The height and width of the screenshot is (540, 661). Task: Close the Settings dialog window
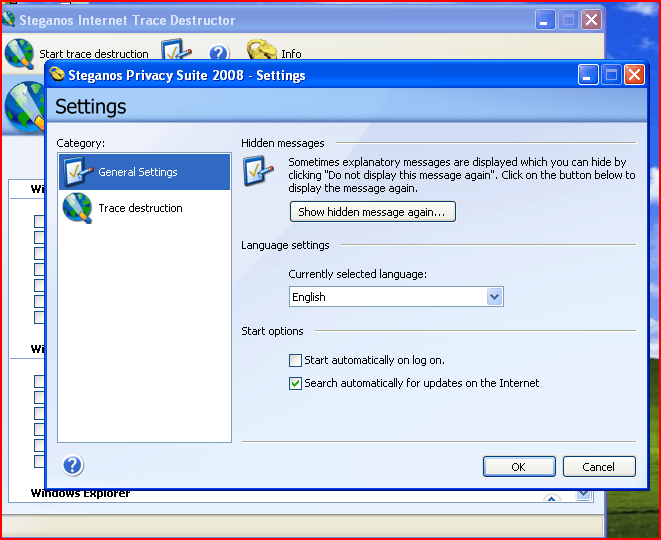pyautogui.click(x=634, y=75)
